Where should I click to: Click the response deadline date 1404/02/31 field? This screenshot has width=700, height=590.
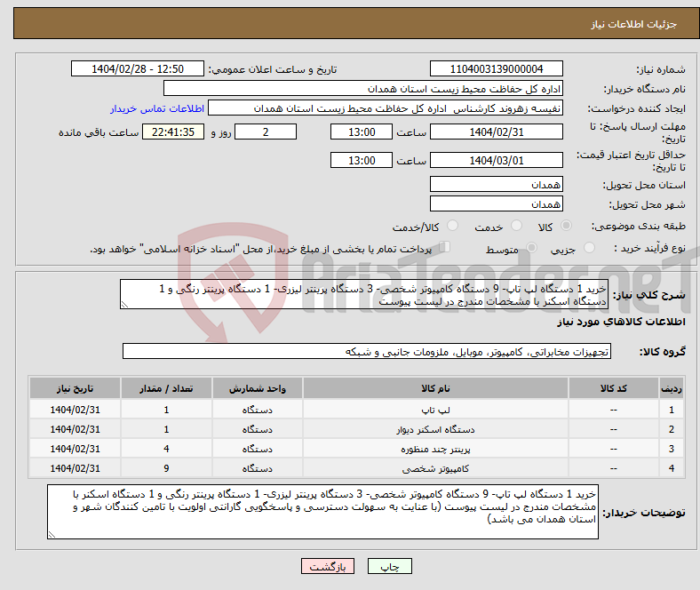496,132
